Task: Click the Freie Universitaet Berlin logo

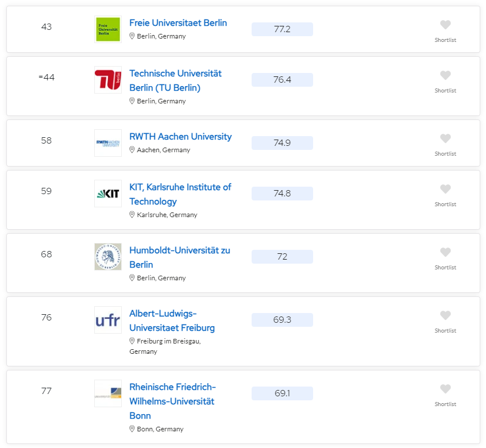Action: pos(108,29)
